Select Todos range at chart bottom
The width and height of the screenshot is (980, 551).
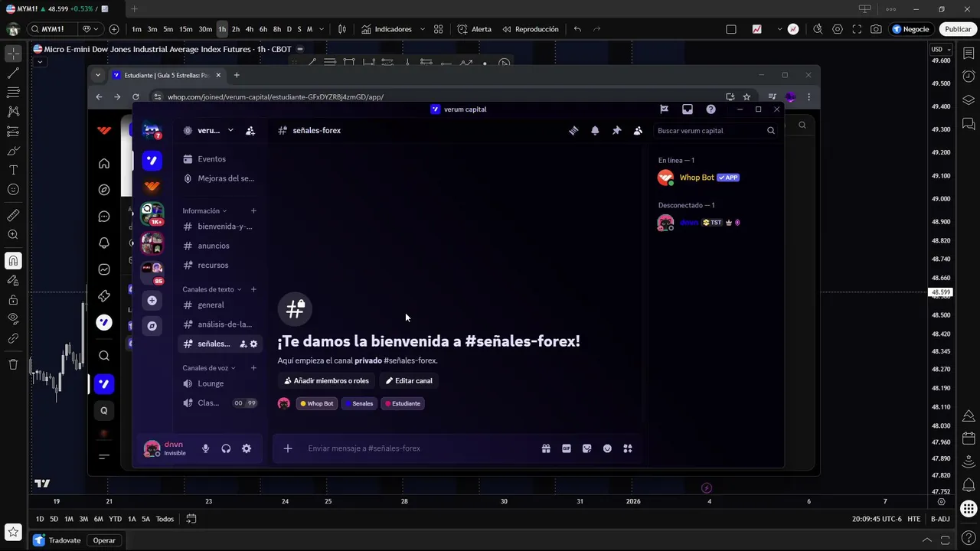pos(165,519)
